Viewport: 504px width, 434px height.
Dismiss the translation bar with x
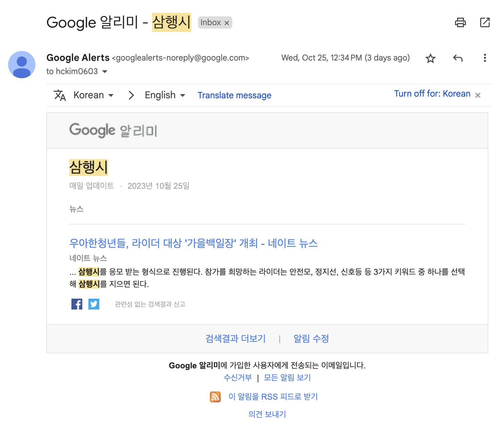click(477, 95)
